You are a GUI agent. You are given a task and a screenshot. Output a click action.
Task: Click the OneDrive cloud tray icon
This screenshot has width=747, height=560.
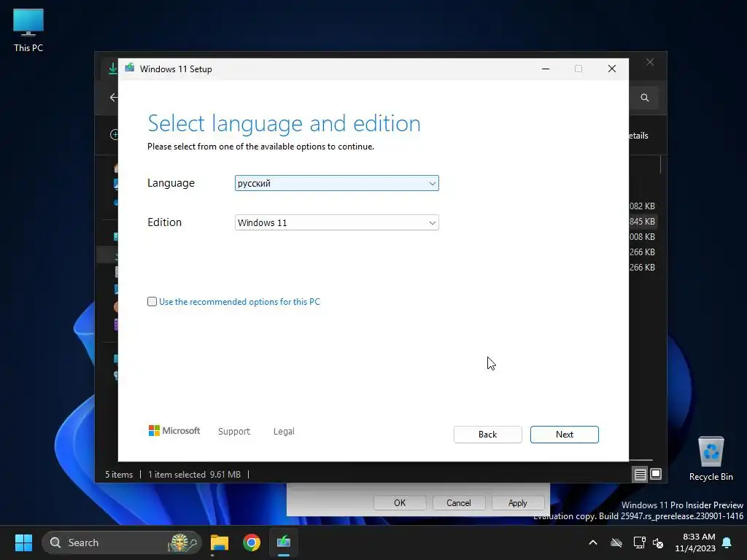coord(616,542)
